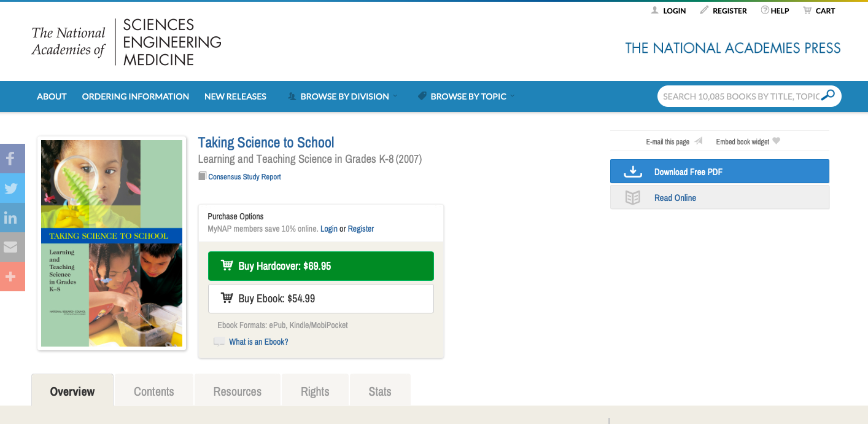Image resolution: width=868 pixels, height=424 pixels.
Task: Share on Twitter via sidebar icon
Action: click(12, 188)
